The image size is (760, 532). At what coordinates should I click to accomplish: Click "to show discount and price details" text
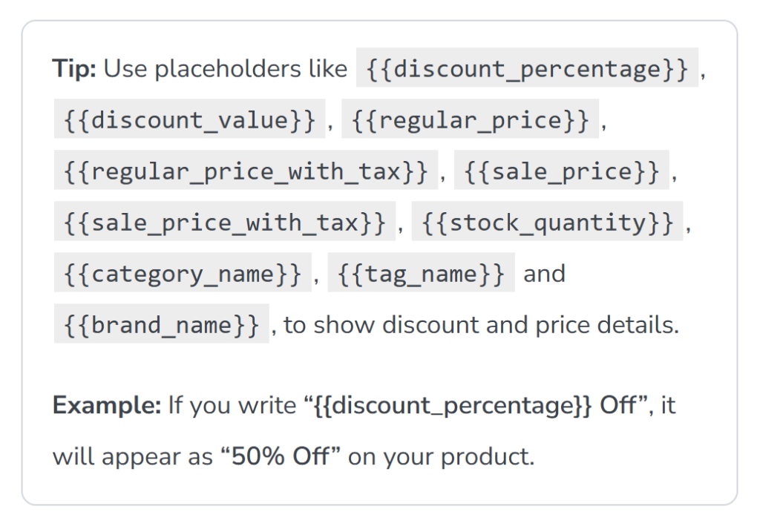[481, 326]
